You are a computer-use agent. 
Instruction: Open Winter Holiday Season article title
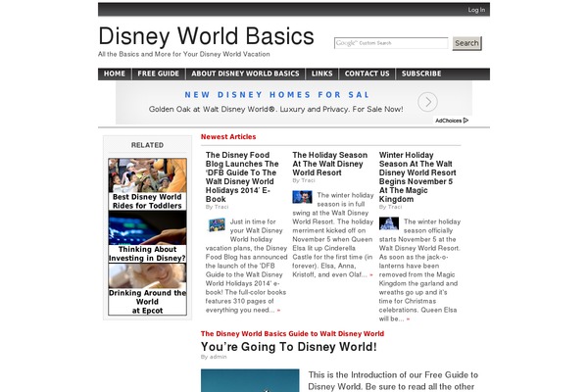pyautogui.click(x=417, y=177)
